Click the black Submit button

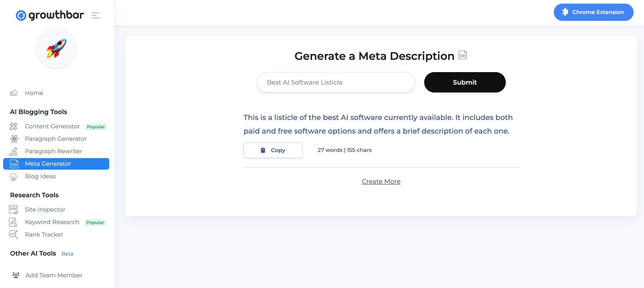point(465,82)
